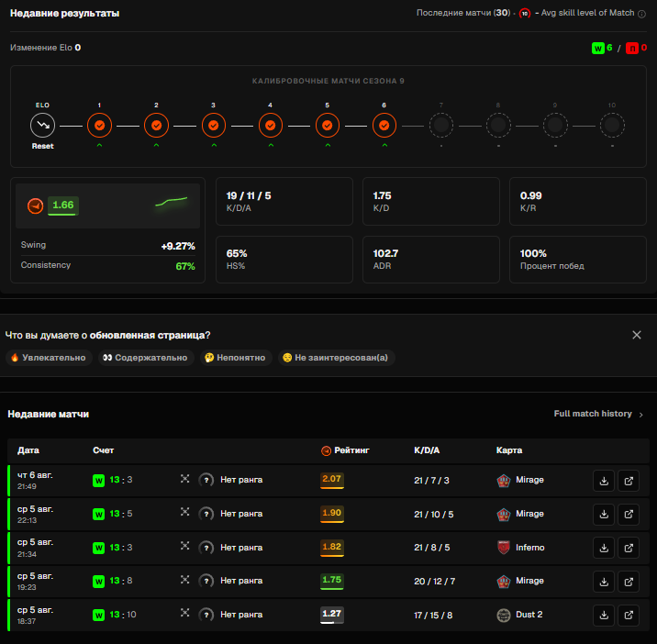Click the info icon beside Avg skill level
The height and width of the screenshot is (644, 657).
pos(641,14)
